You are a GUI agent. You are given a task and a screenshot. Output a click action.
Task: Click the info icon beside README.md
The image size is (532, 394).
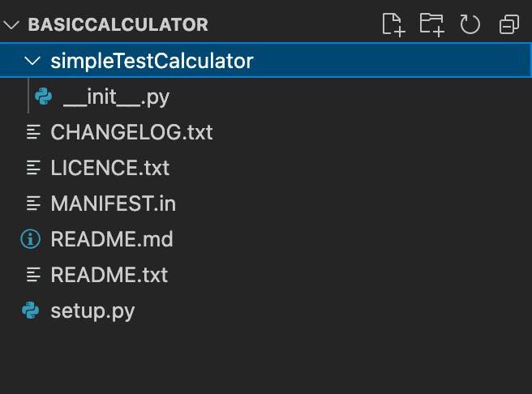click(31, 239)
